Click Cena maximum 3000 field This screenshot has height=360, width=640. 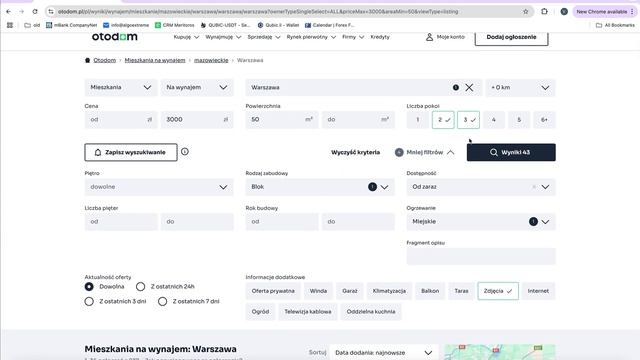[197, 120]
